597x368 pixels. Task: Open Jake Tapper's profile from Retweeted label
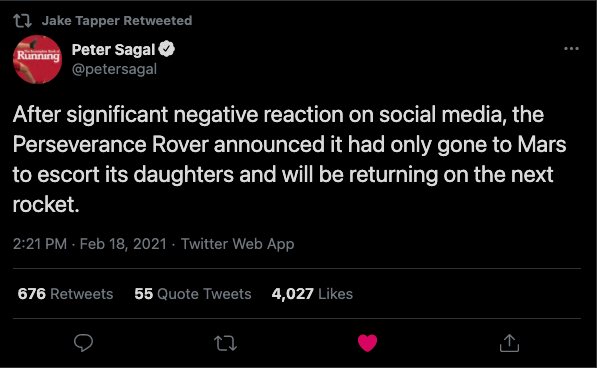point(81,21)
